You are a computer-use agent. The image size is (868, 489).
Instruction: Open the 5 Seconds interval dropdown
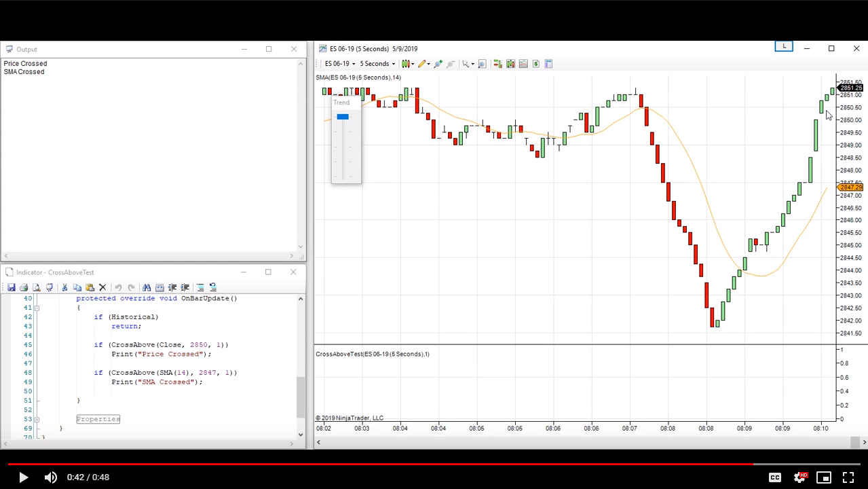coord(377,64)
